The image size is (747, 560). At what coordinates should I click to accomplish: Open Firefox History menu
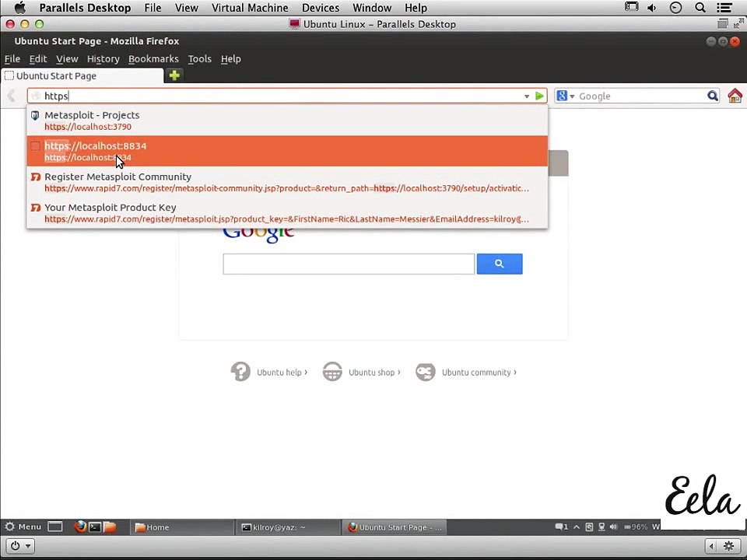click(x=103, y=59)
